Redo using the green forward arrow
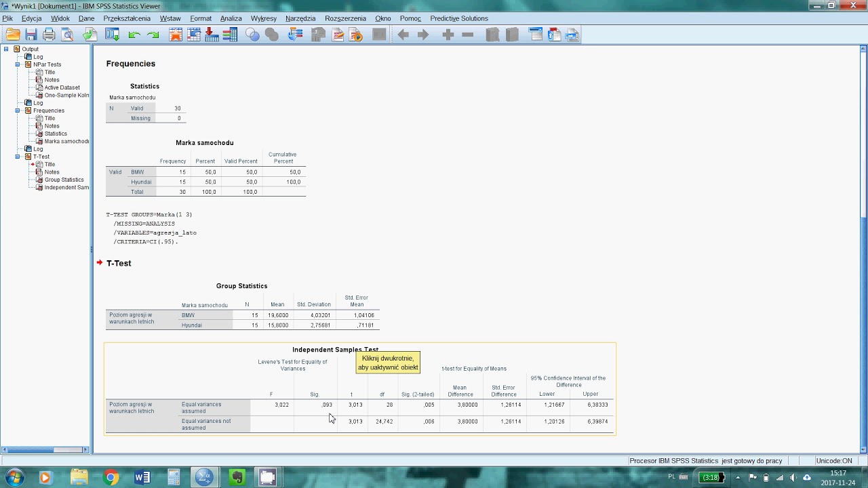The width and height of the screenshot is (868, 488). (x=153, y=35)
